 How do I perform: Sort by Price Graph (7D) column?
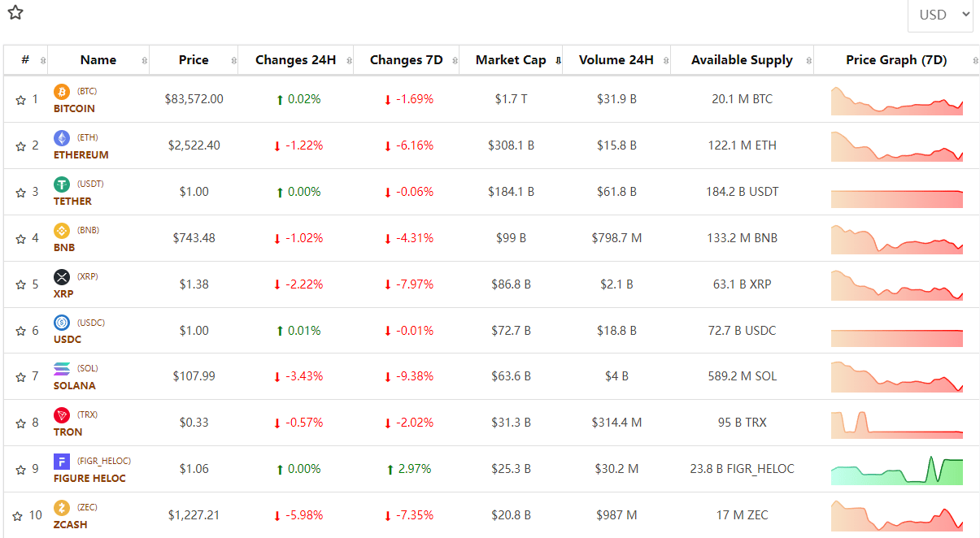[896, 60]
